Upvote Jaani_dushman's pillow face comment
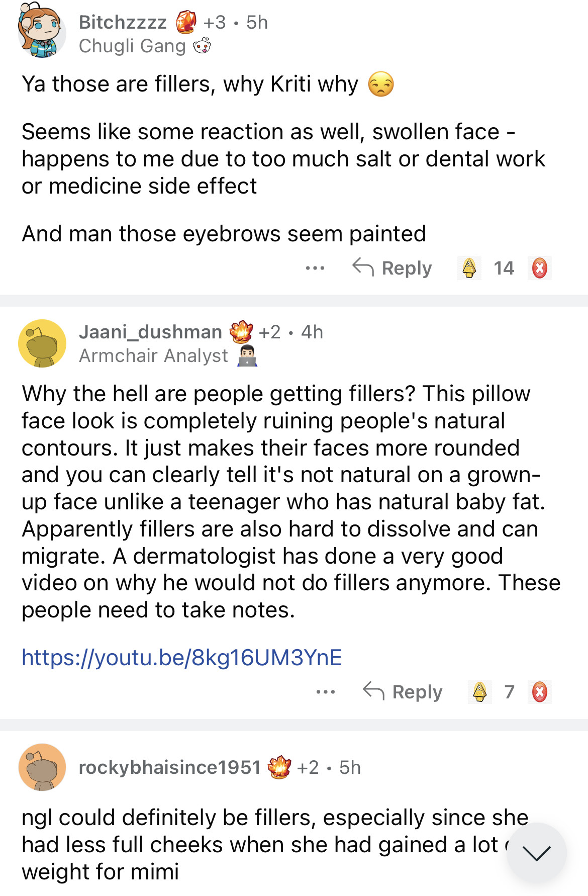Screen dimensions: 588x896 point(480,692)
